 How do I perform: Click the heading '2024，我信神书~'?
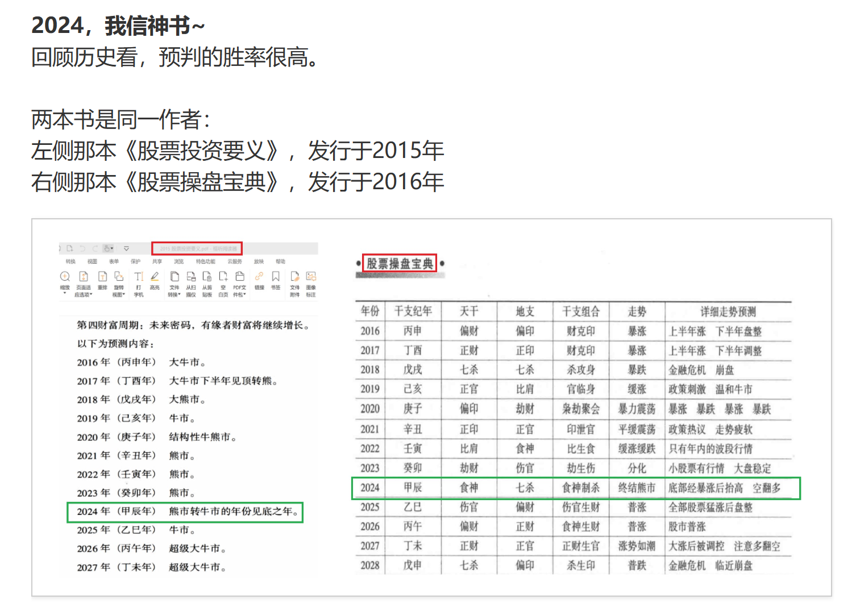click(x=118, y=26)
